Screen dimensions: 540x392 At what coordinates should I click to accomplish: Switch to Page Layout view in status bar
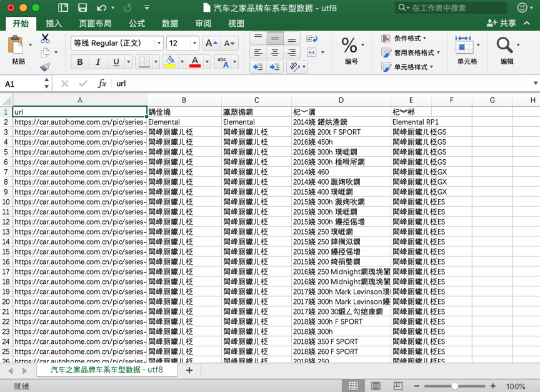[x=376, y=386]
